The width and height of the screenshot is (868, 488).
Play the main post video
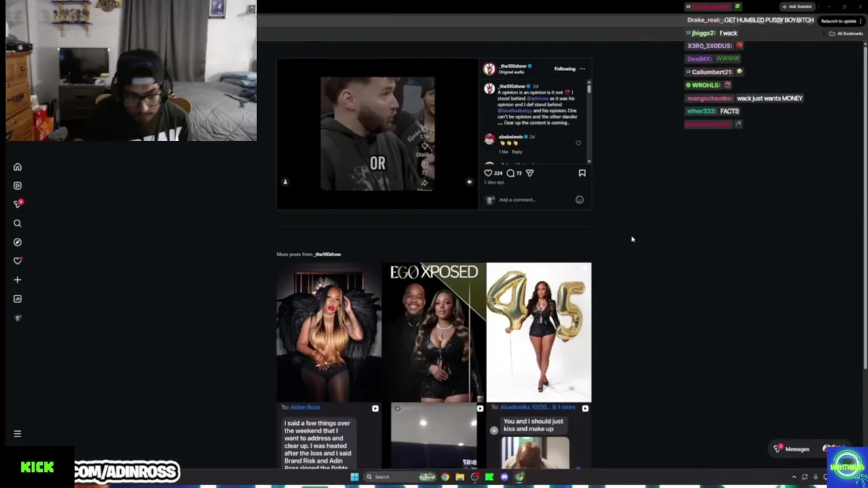(377, 134)
